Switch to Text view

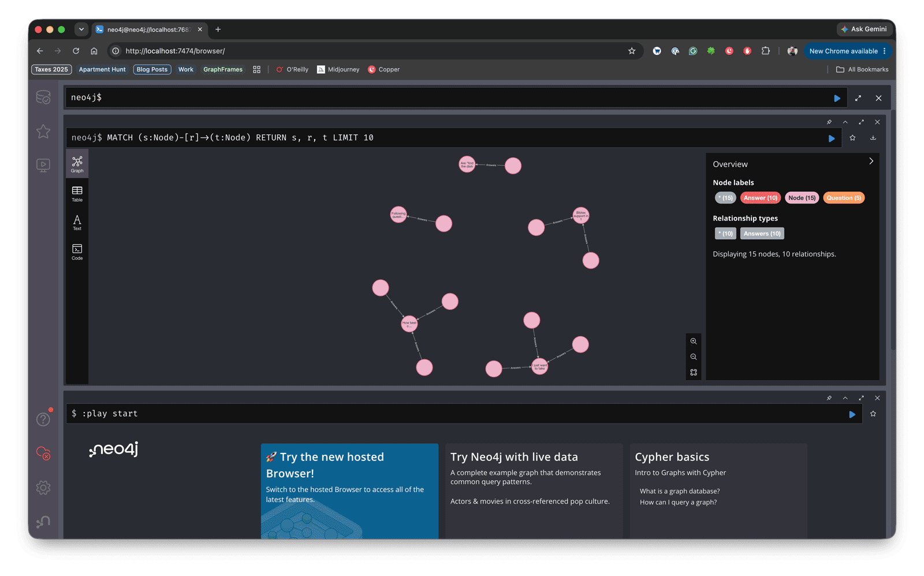pos(77,223)
